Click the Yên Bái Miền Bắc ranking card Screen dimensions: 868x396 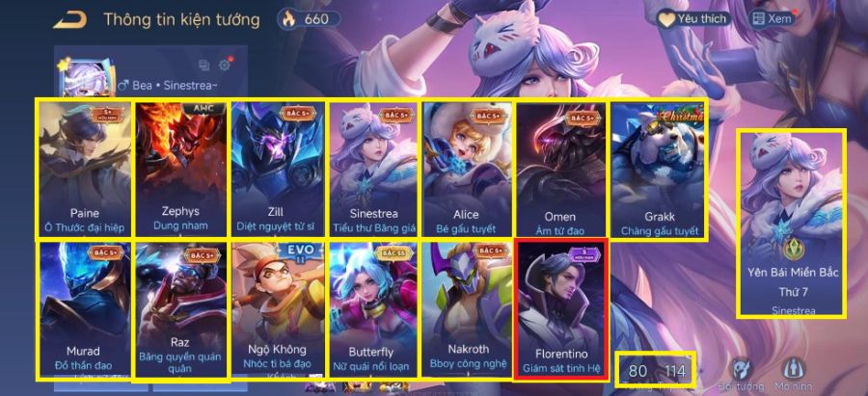point(791,224)
